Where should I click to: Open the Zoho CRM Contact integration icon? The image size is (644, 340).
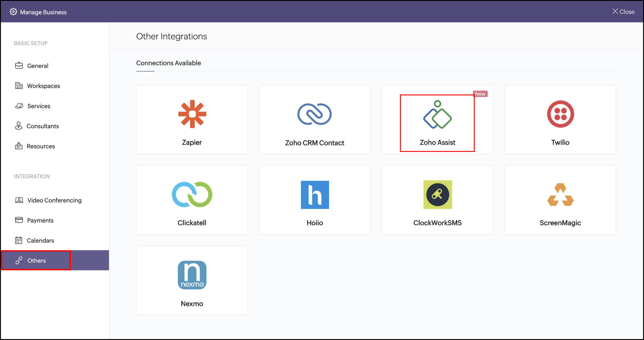[314, 114]
